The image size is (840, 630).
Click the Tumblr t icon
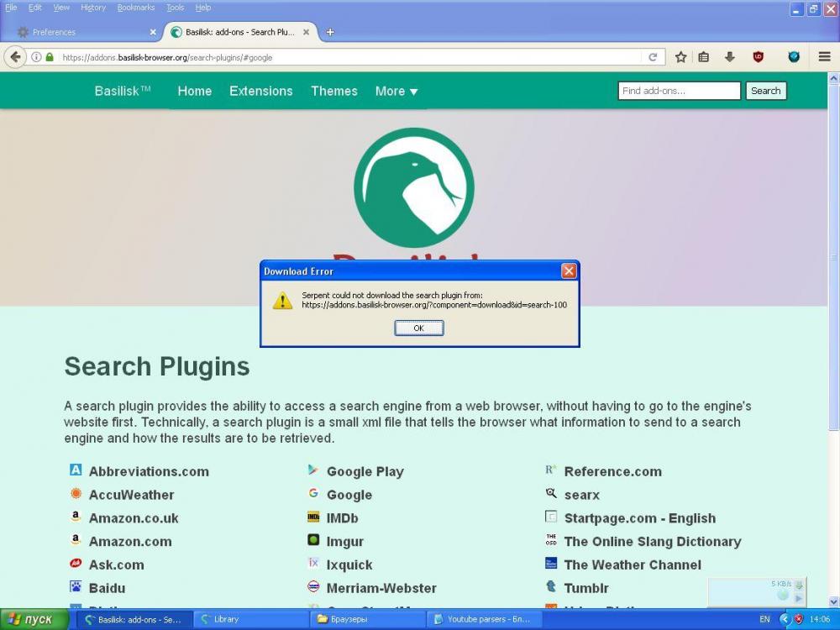point(551,586)
